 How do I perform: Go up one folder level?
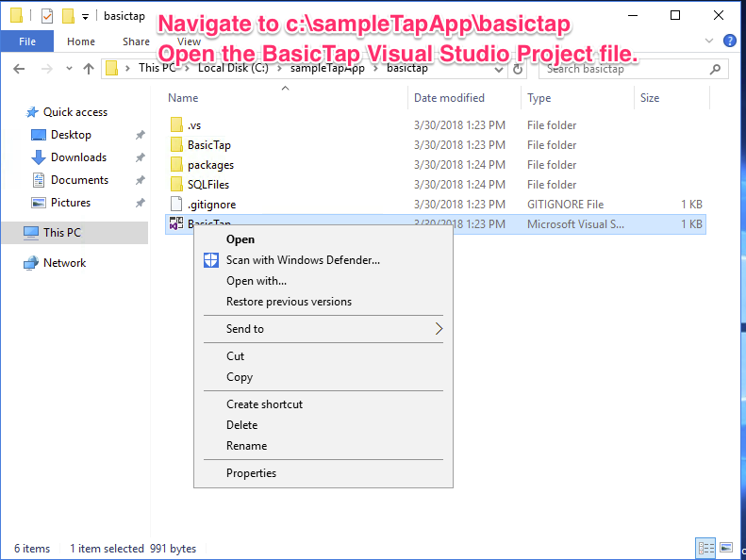(x=89, y=69)
